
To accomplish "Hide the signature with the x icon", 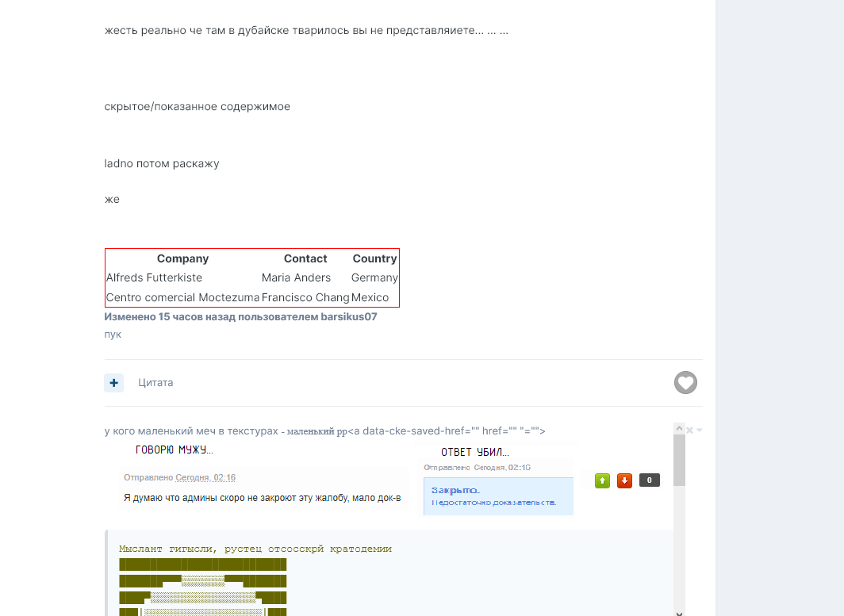I will pyautogui.click(x=689, y=430).
